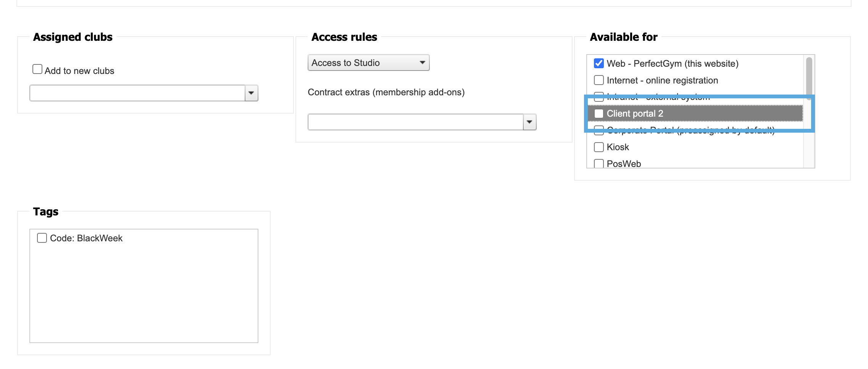Click the Access to Studio dropdown arrow
The width and height of the screenshot is (868, 369).
(422, 63)
